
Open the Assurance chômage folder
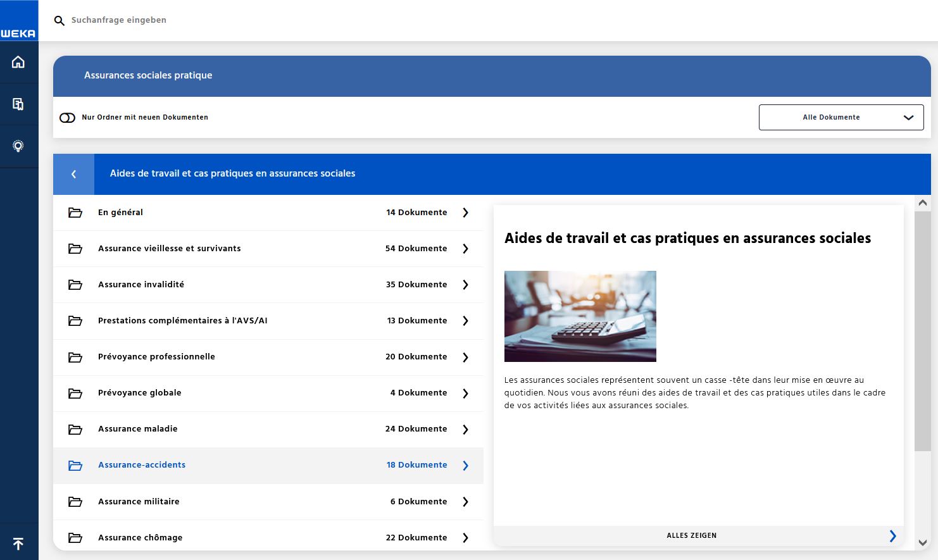click(140, 537)
